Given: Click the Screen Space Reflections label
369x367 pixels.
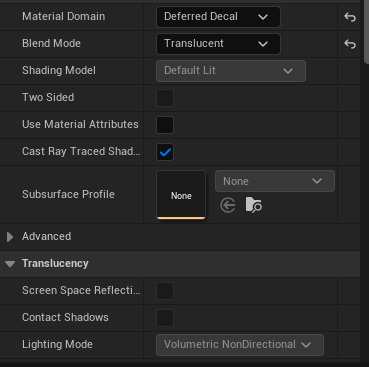Looking at the screenshot, I should point(81,290).
